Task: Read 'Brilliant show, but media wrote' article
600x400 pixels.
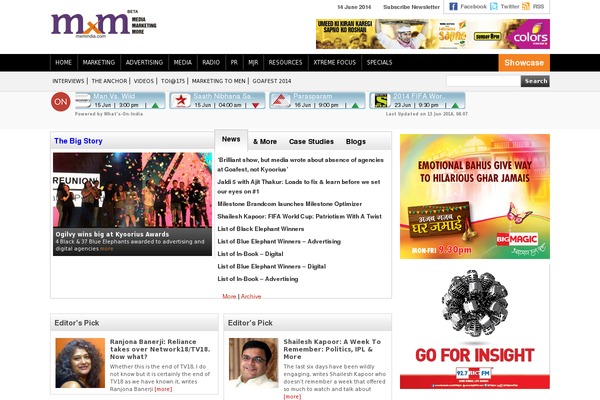Action: click(x=300, y=165)
